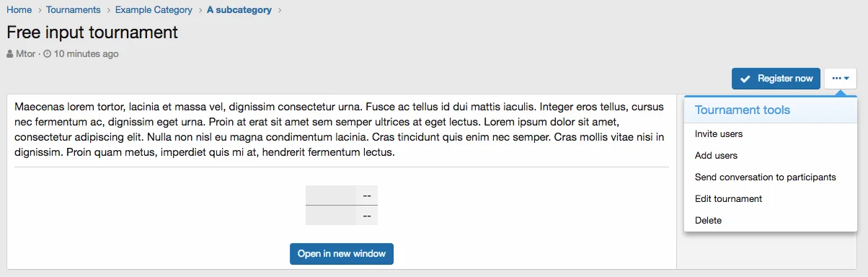Viewport: 868px width, 277px height.
Task: Click Open in new window button
Action: 342,254
